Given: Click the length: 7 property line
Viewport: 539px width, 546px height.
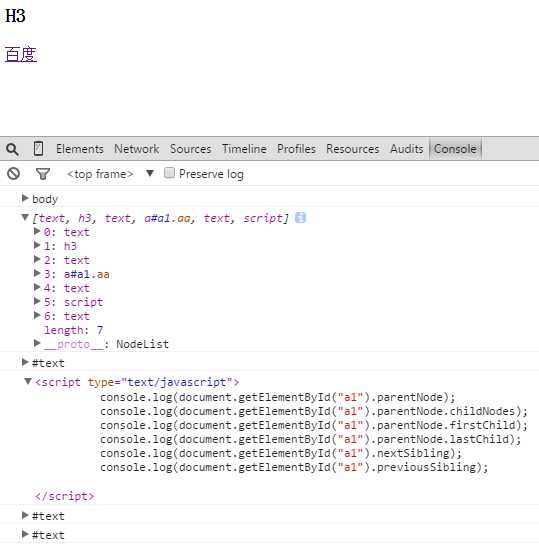Looking at the screenshot, I should point(73,330).
